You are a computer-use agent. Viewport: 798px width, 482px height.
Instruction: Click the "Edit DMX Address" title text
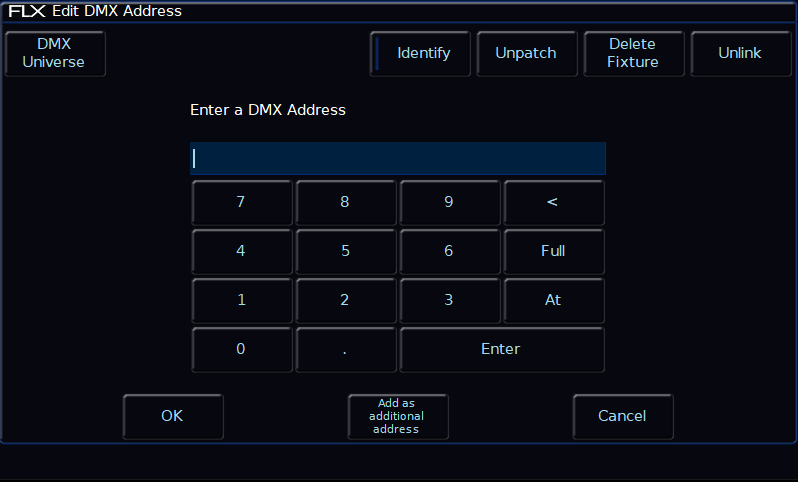117,11
